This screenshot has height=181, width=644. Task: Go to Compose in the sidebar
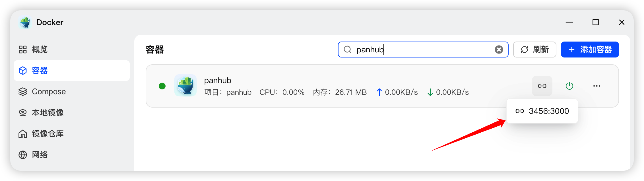[48, 92]
